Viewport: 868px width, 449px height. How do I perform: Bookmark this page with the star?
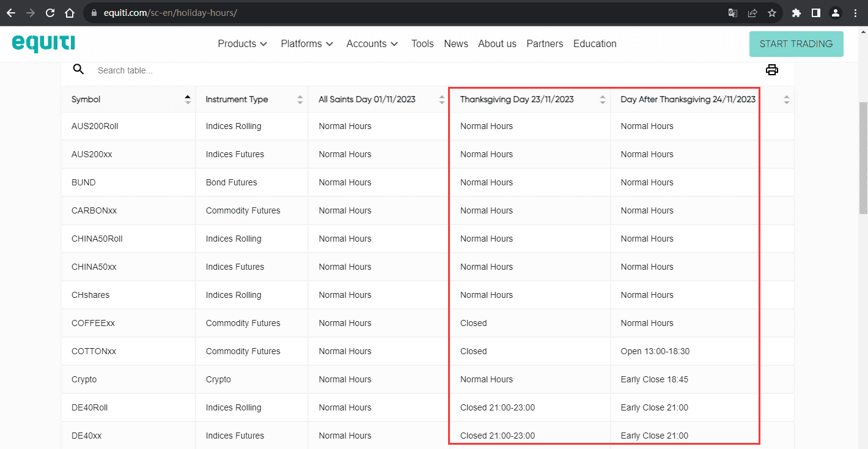(772, 13)
